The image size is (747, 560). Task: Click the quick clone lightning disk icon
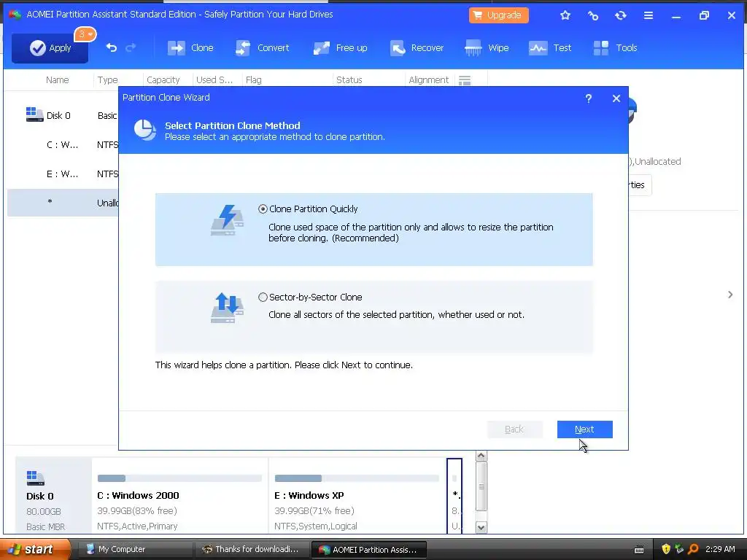pos(228,219)
